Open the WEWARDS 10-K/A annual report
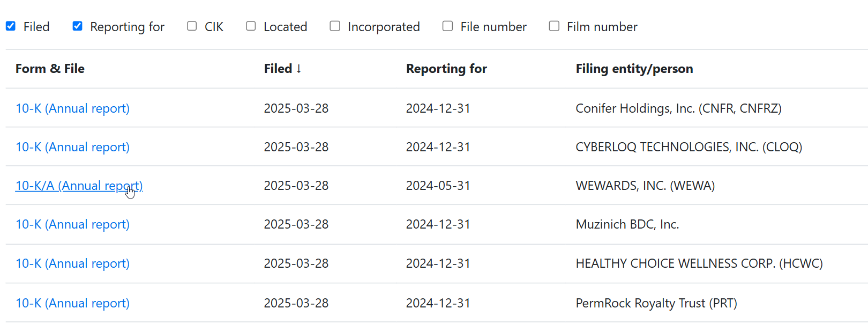The image size is (868, 323). coord(79,186)
